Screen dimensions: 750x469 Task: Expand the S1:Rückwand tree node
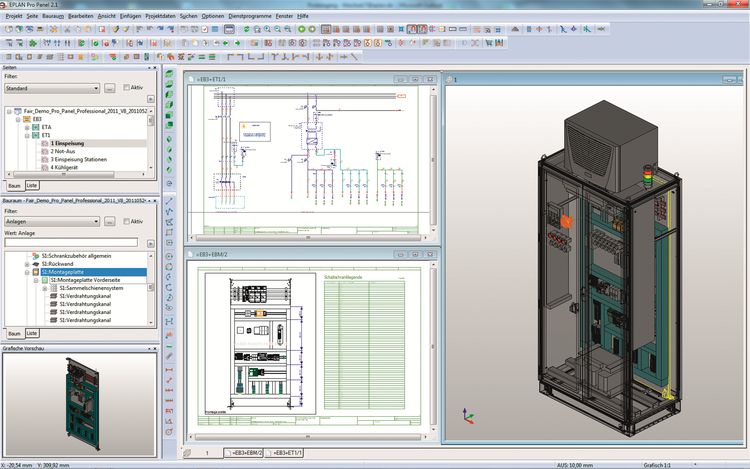[x=27, y=263]
